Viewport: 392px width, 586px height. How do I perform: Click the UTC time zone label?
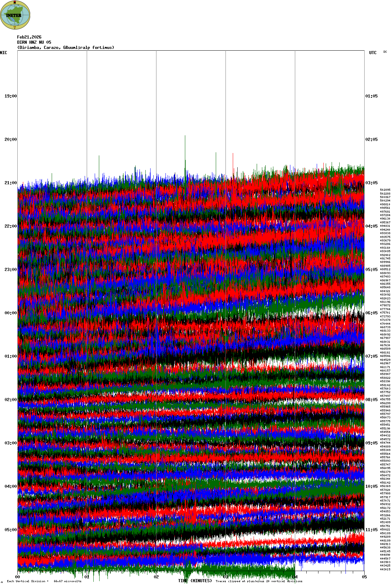click(x=373, y=53)
